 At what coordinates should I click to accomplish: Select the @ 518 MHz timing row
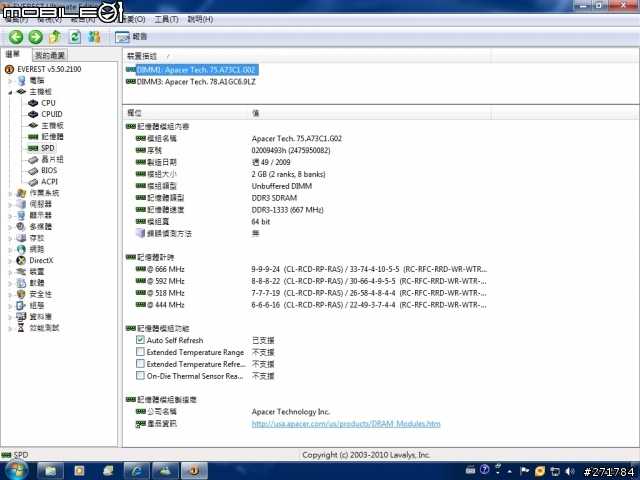pos(311,293)
